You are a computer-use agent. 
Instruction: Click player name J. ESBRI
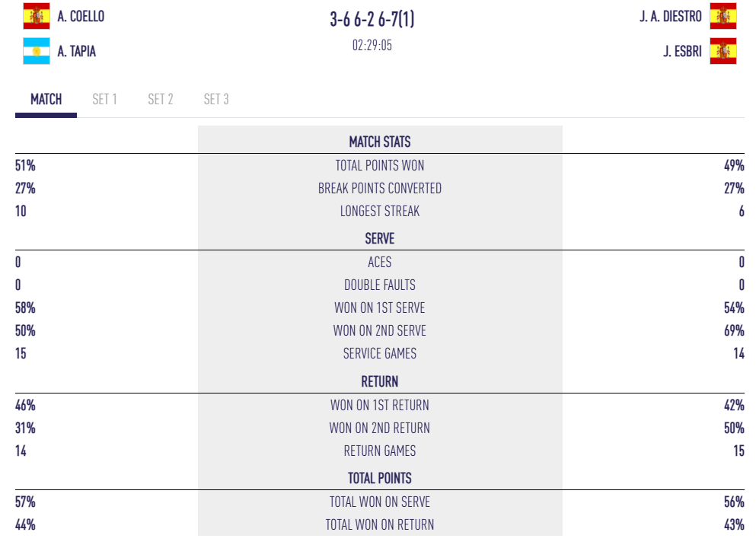(682, 52)
